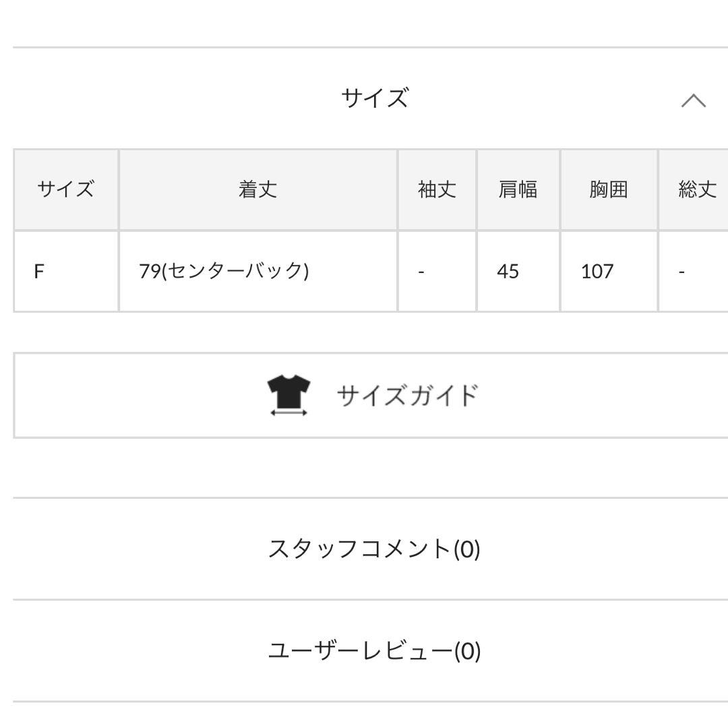The image size is (728, 728).
Task: Click the arrow beneath the T-shirt icon
Action: coord(289,413)
